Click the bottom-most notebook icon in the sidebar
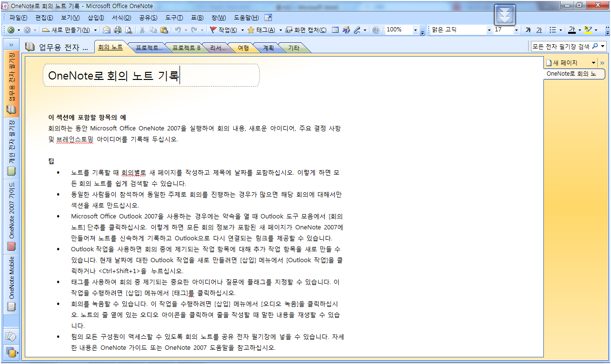 [x=11, y=353]
